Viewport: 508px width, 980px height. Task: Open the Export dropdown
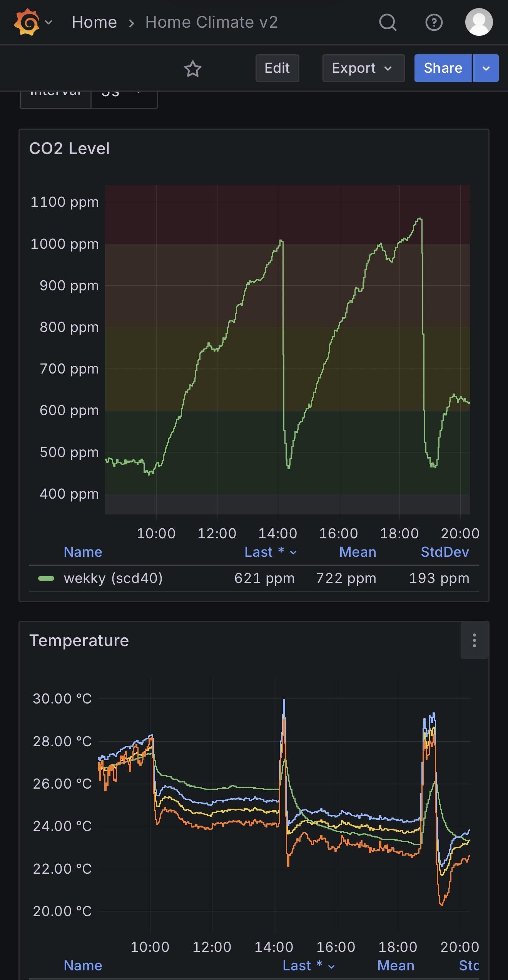pos(363,68)
